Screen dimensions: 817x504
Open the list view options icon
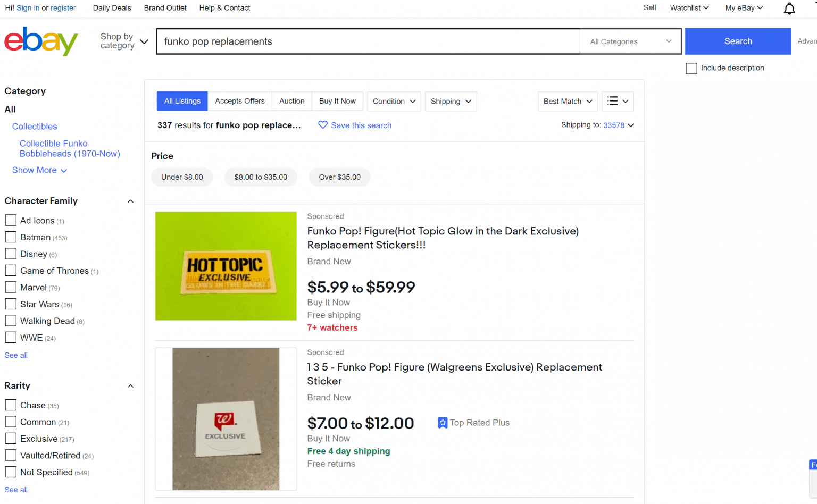coord(618,101)
